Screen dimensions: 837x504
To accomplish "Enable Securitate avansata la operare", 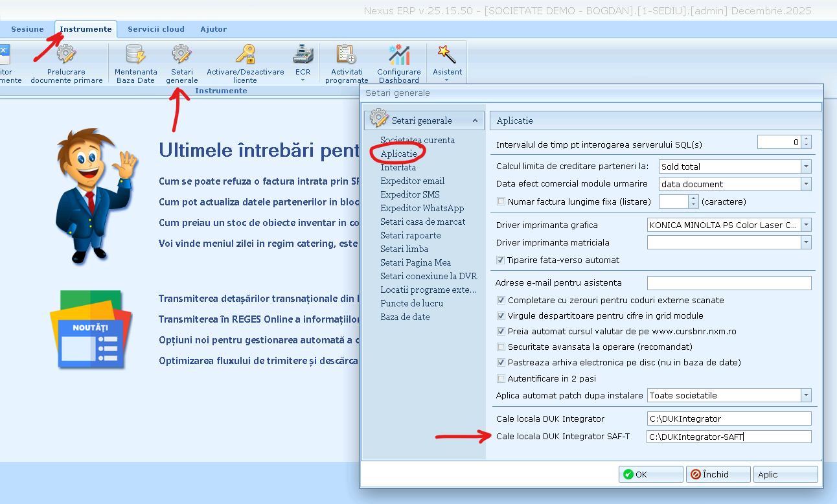I will (x=501, y=347).
